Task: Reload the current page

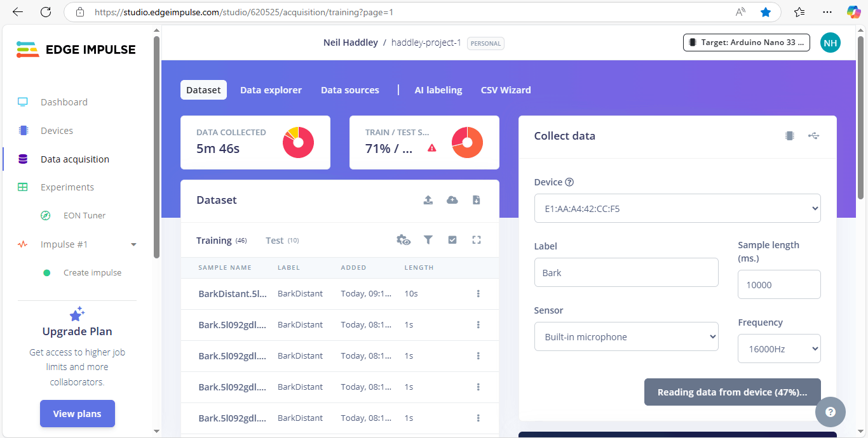Action: coord(46,12)
